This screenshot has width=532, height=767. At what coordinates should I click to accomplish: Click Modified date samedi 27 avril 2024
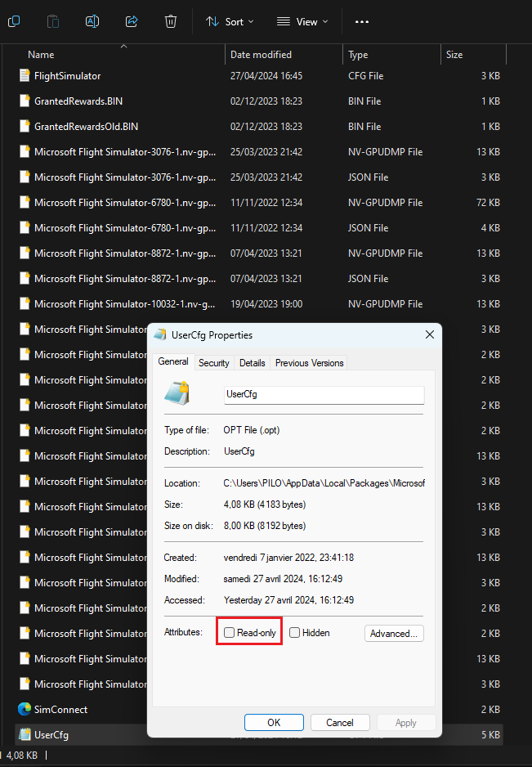pos(283,579)
